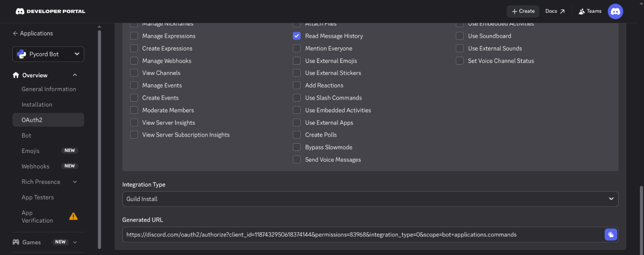The height and width of the screenshot is (255, 644).
Task: Click the Pycord Bot python app icon
Action: pos(21,54)
